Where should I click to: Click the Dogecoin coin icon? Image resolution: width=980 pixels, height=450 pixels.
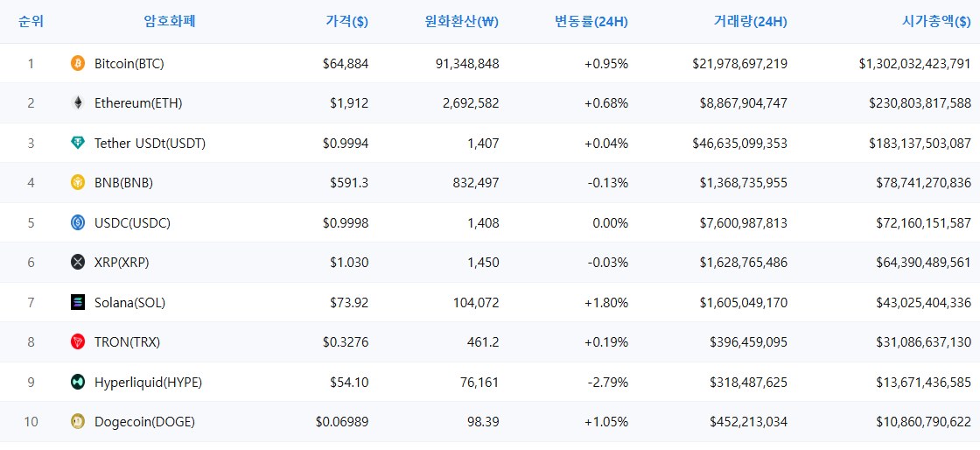(78, 422)
